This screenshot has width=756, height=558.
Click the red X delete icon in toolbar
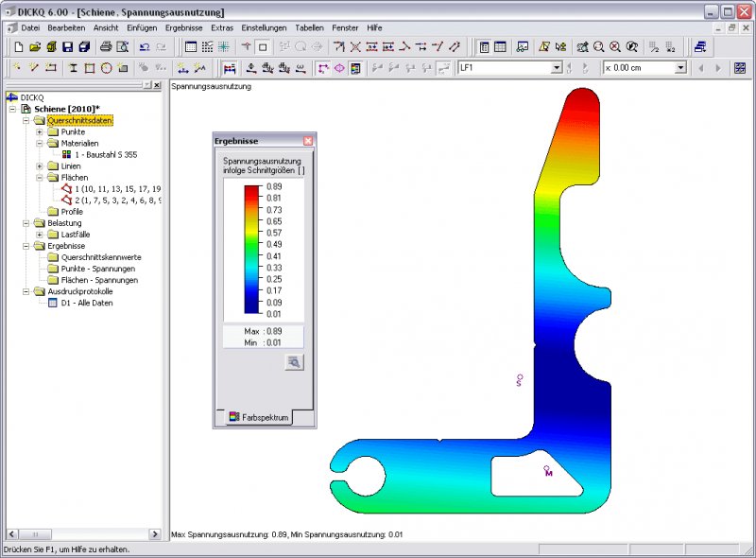(355, 47)
